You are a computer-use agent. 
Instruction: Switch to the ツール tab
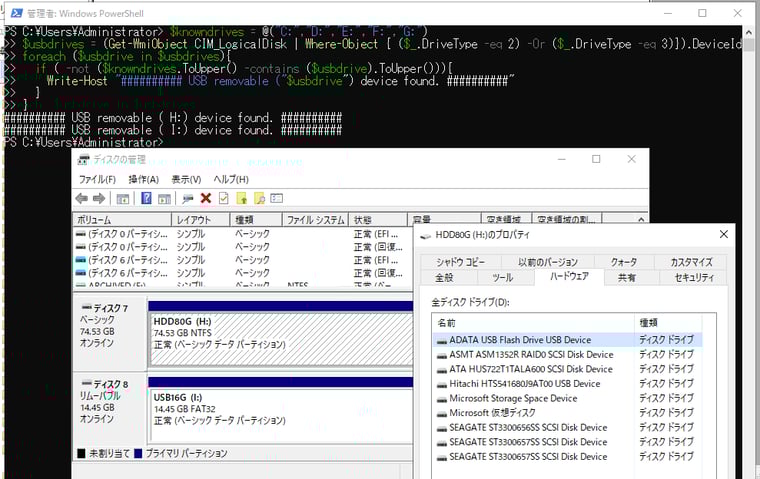click(503, 277)
